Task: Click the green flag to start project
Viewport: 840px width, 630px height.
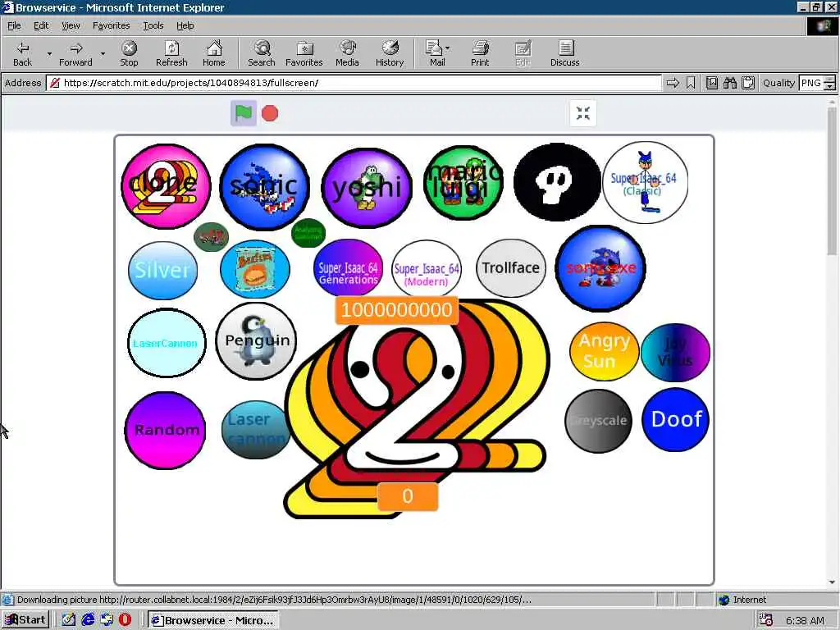Action: pos(243,113)
